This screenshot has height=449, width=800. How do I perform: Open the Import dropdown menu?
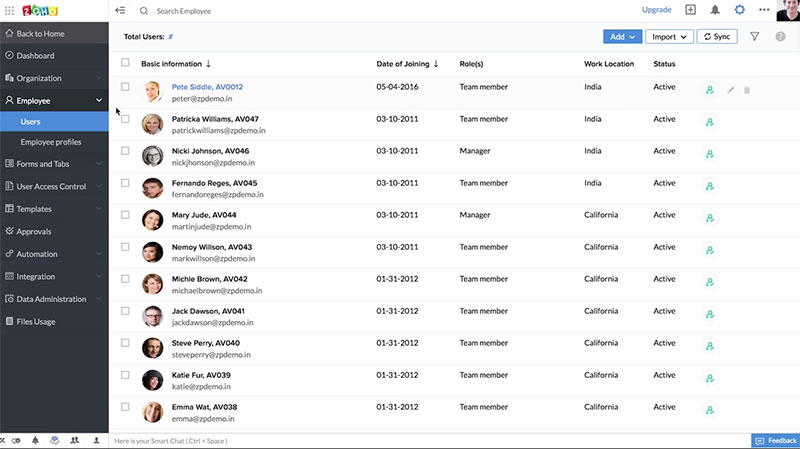pos(668,37)
